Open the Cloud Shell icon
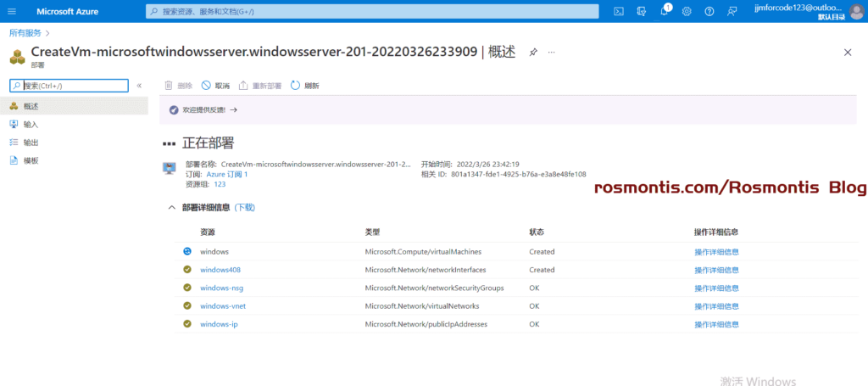This screenshot has width=868, height=386. (x=620, y=11)
